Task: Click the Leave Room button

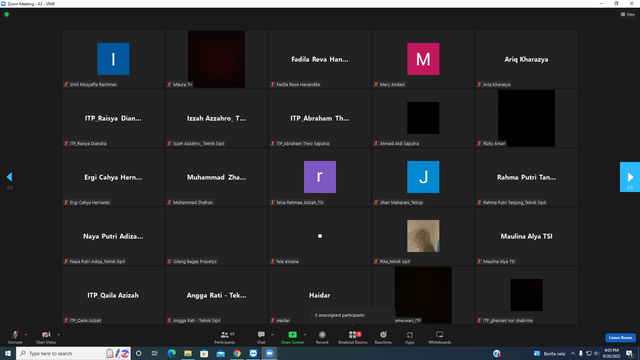Action: (620, 338)
